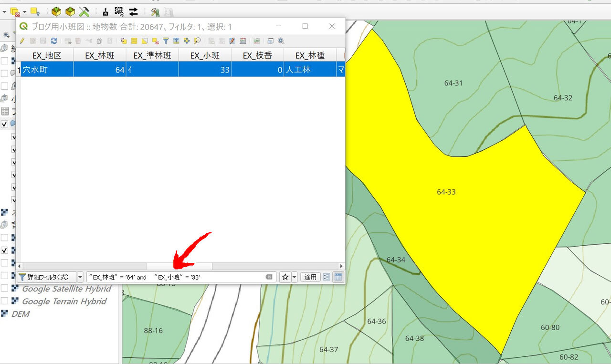Switch the attribute table to table view
The width and height of the screenshot is (611, 364).
[x=338, y=277]
